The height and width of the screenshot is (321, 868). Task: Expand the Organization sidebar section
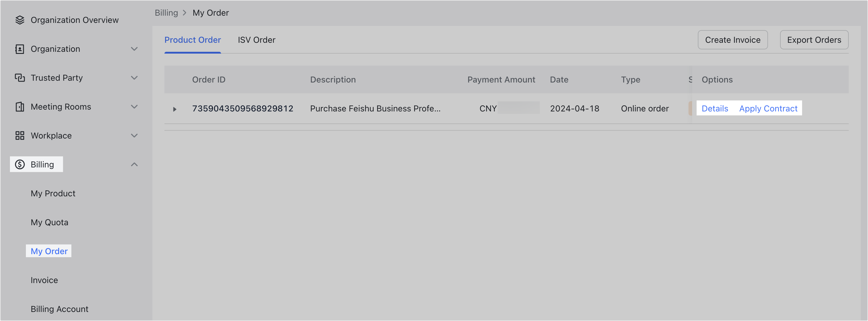(134, 49)
